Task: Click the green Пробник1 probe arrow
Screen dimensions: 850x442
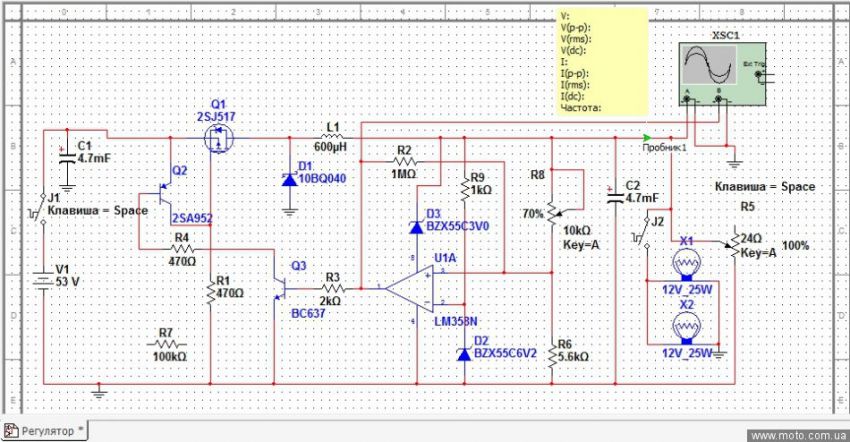Action: coord(650,137)
